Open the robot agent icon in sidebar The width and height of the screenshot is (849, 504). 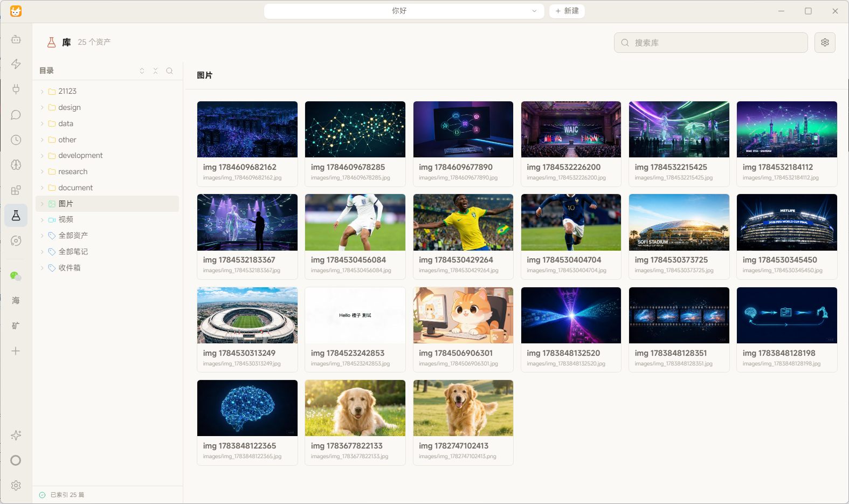[16, 39]
